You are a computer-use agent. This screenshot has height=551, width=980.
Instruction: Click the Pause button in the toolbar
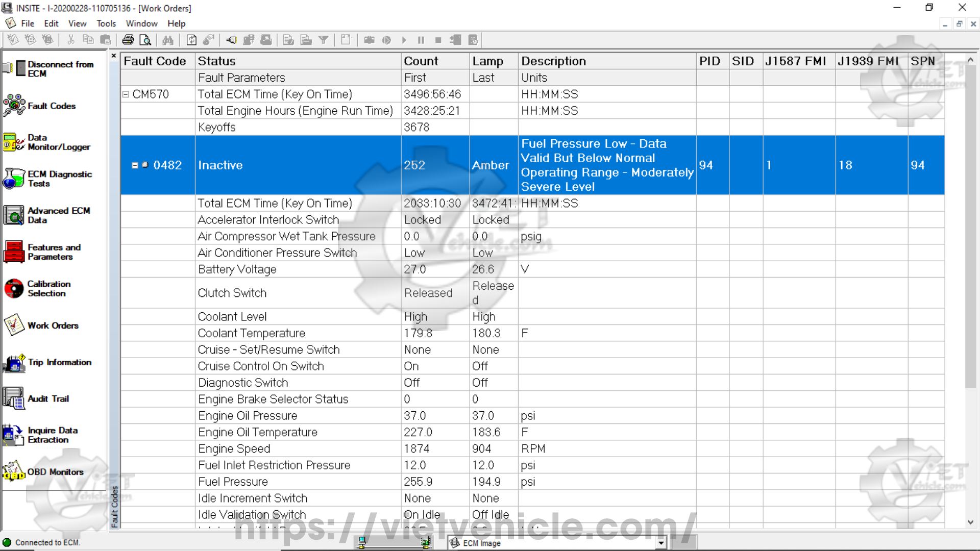click(421, 40)
